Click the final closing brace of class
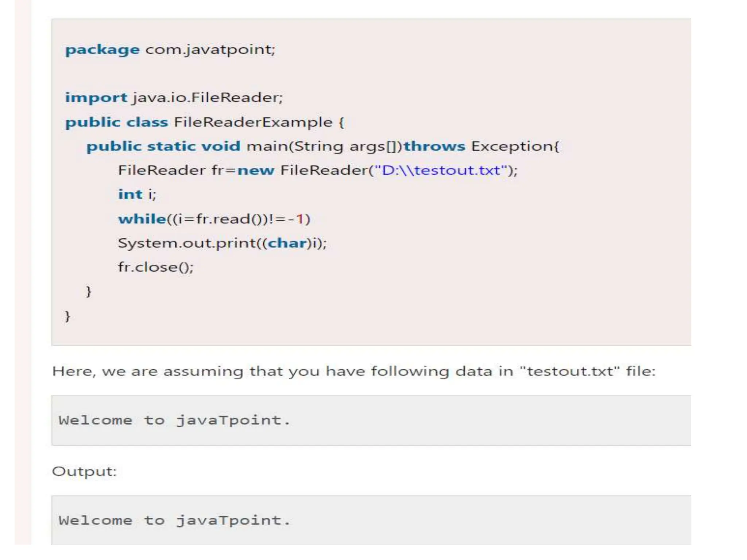This screenshot has height=560, width=747. pyautogui.click(x=67, y=316)
